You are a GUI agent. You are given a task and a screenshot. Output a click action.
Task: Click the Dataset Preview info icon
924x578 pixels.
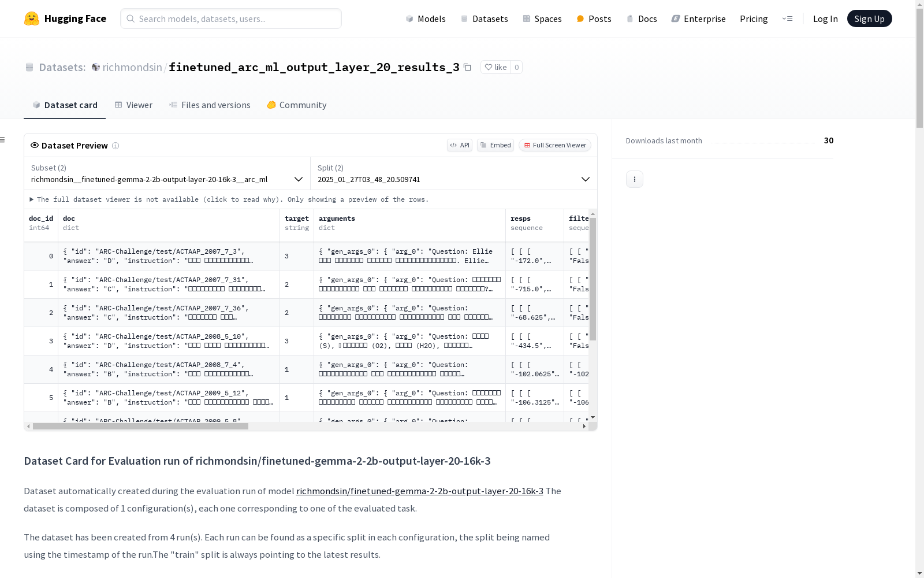pyautogui.click(x=115, y=146)
